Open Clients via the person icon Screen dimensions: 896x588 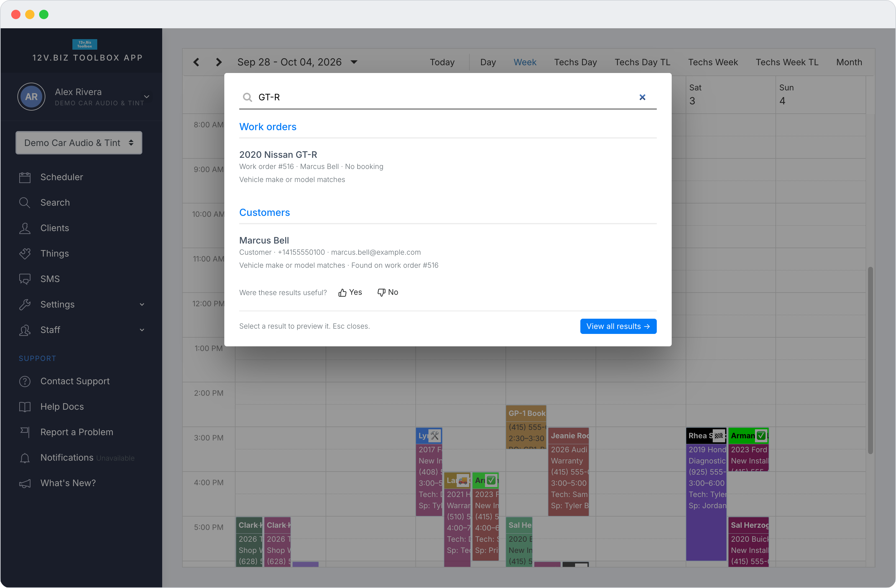click(x=25, y=228)
